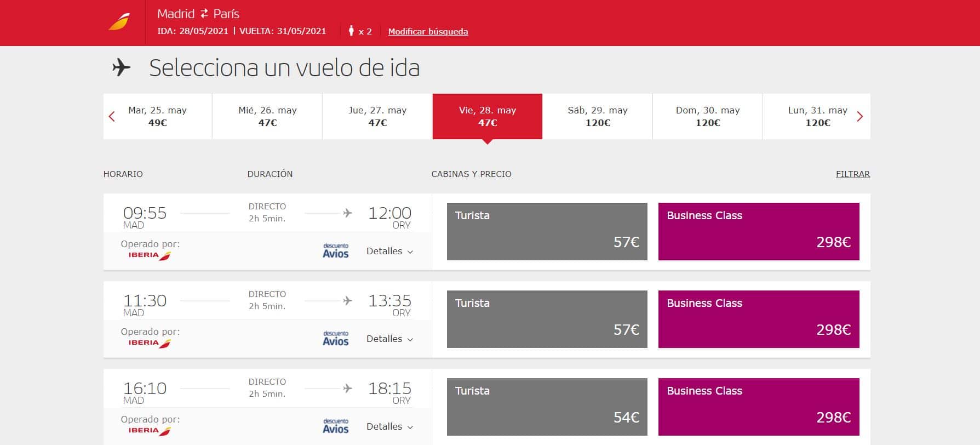Click the Iberia operator logo on the 09:55 flight
The height and width of the screenshot is (445, 980).
tap(150, 255)
